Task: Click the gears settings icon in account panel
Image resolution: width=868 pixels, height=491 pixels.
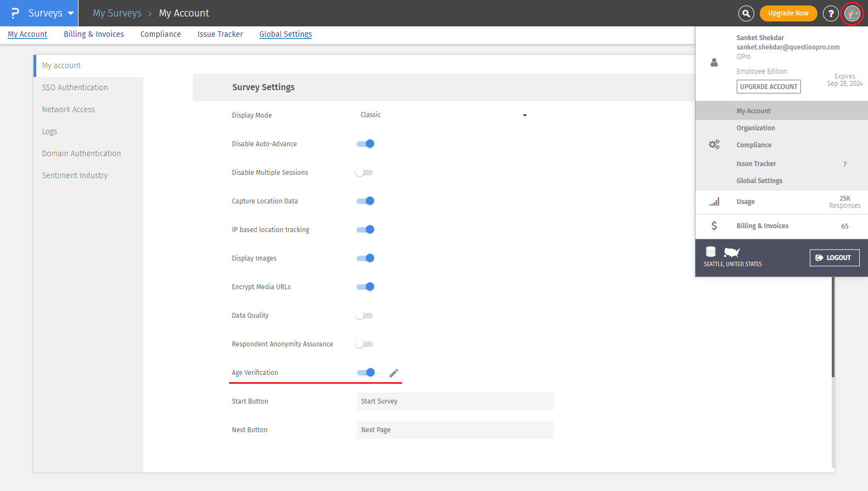Action: 714,145
